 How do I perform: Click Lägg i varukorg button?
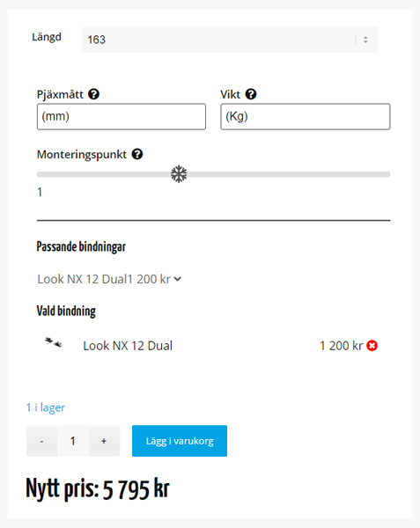180,441
